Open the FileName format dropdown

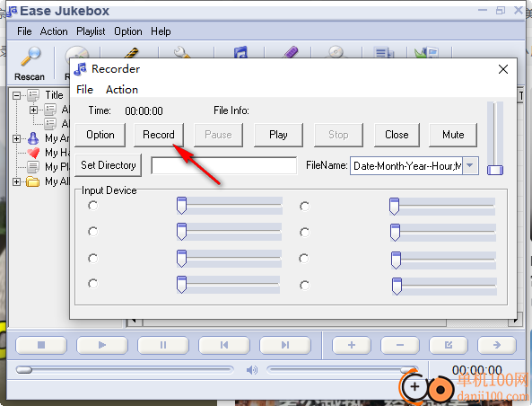(x=470, y=166)
